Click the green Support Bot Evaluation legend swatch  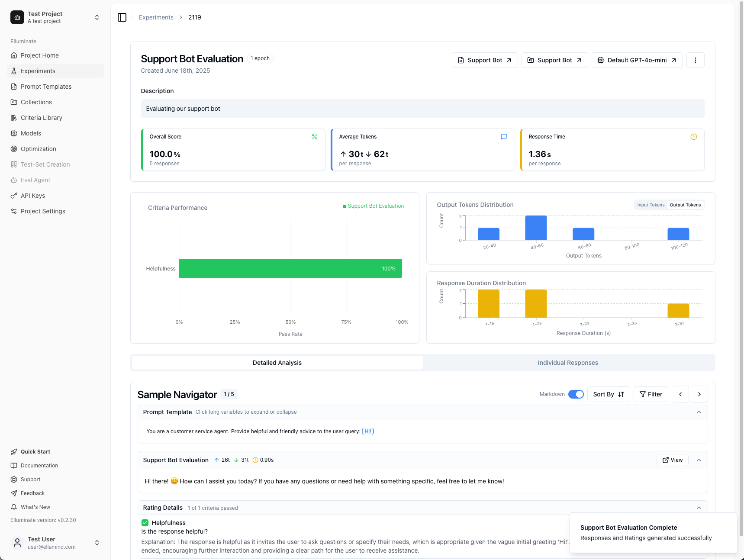coord(345,206)
